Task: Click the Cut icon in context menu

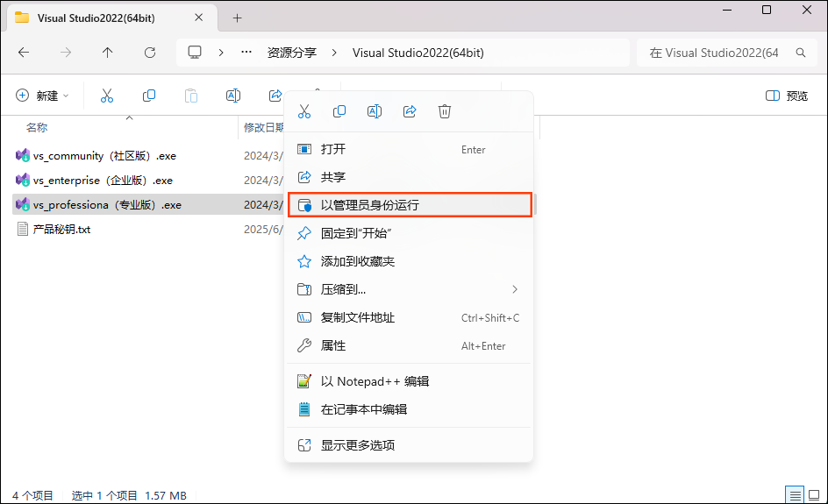Action: [x=304, y=111]
